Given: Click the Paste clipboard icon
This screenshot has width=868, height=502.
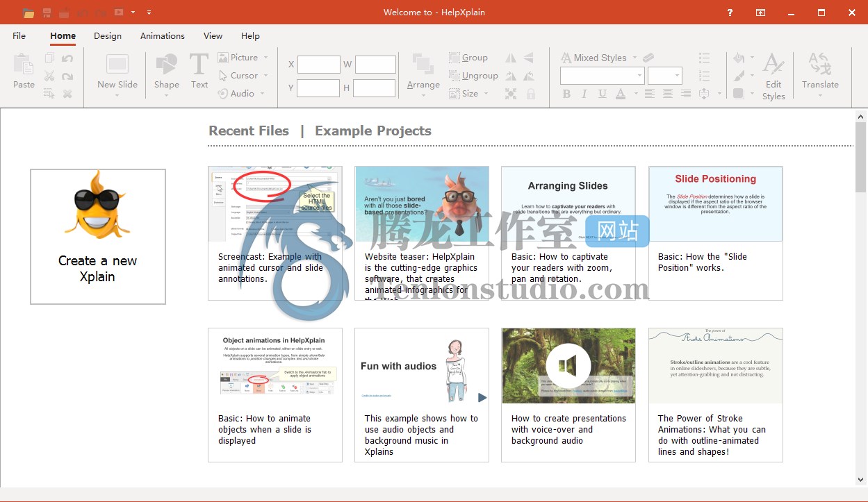Looking at the screenshot, I should (x=24, y=64).
